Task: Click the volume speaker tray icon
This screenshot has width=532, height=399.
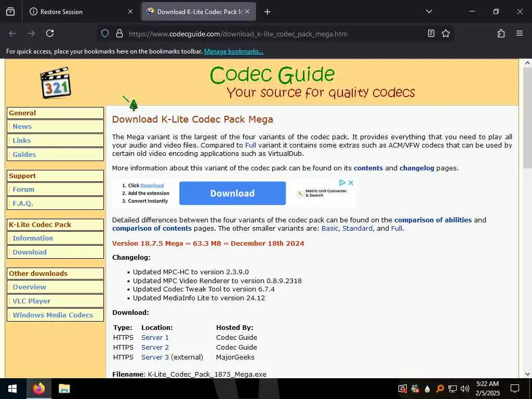Action: (x=465, y=389)
